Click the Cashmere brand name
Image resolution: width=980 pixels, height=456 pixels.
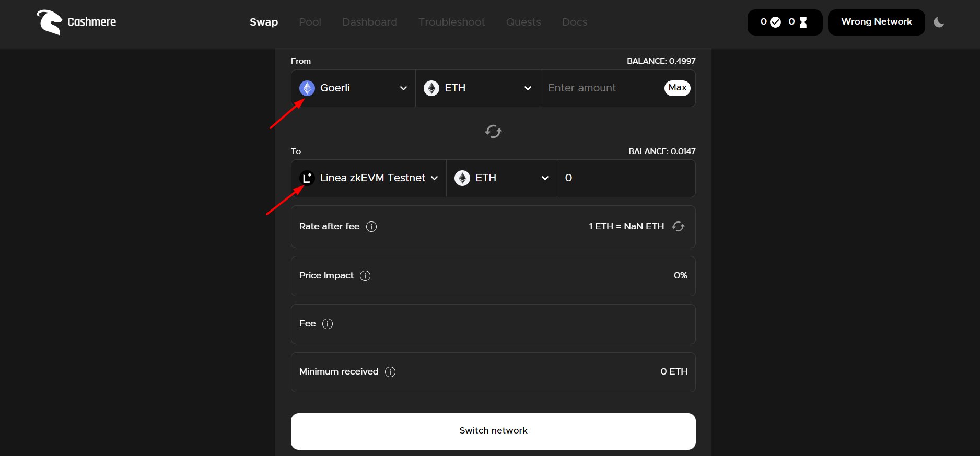tap(92, 22)
